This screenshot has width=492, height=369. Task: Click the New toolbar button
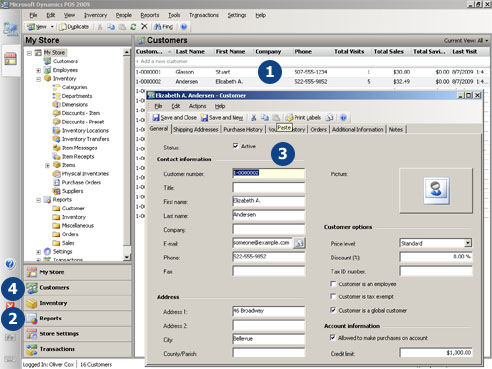tap(37, 27)
